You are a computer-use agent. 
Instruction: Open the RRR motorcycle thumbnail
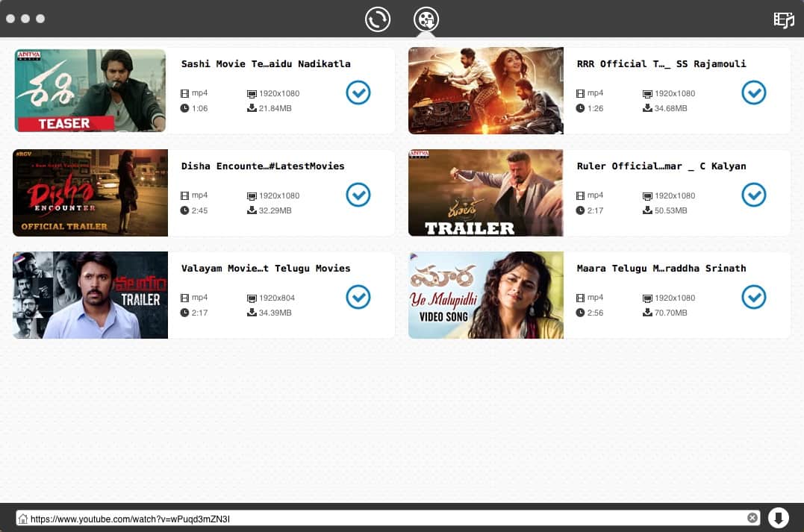tap(485, 91)
